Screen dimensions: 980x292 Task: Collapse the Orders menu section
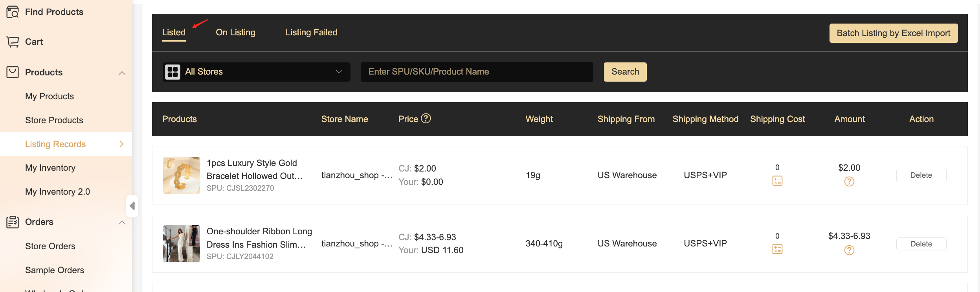click(x=122, y=223)
